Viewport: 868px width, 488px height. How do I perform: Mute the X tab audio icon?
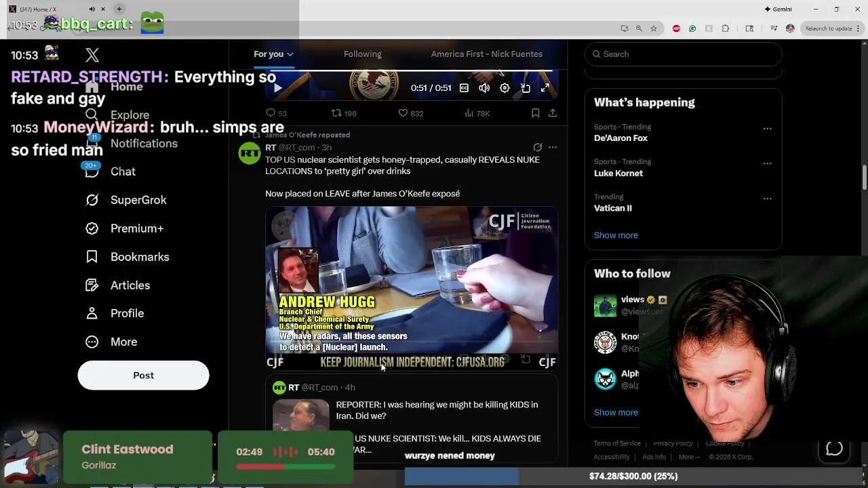92,9
